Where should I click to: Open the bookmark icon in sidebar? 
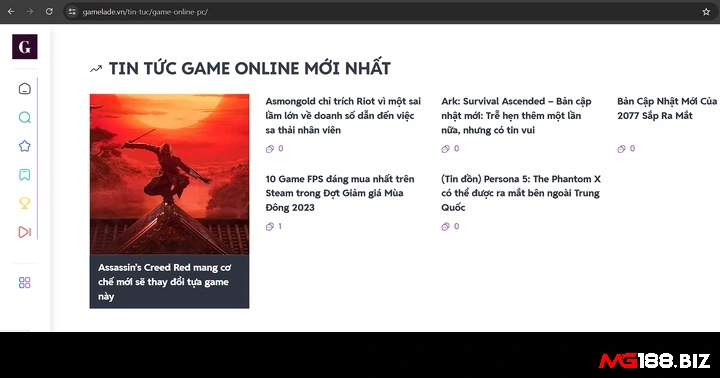click(x=25, y=175)
